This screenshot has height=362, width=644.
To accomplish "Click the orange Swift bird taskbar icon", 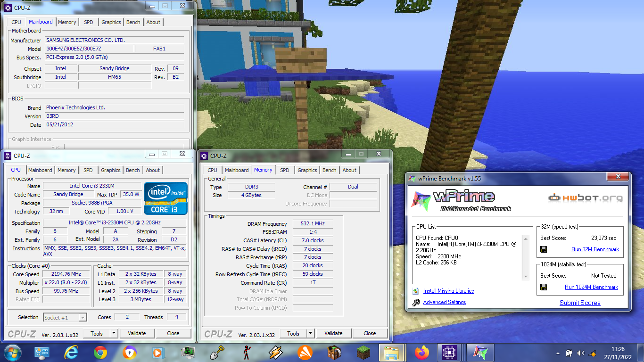I will coord(305,353).
